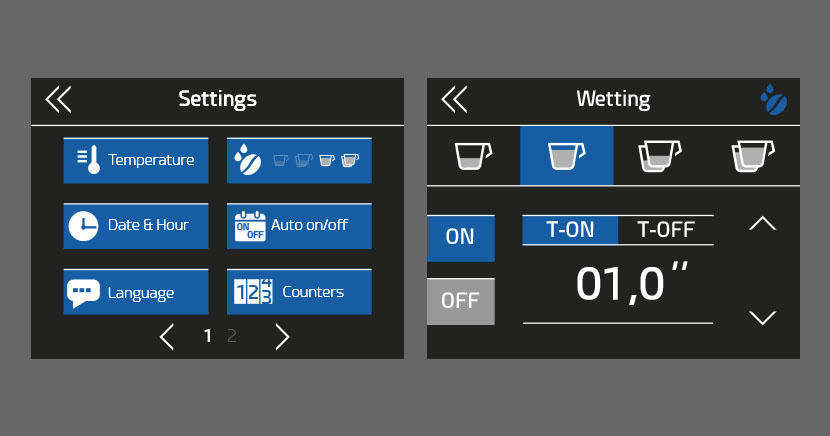Viewport: 830px width, 436px height.
Task: Select the double large cups
Action: pos(753,156)
